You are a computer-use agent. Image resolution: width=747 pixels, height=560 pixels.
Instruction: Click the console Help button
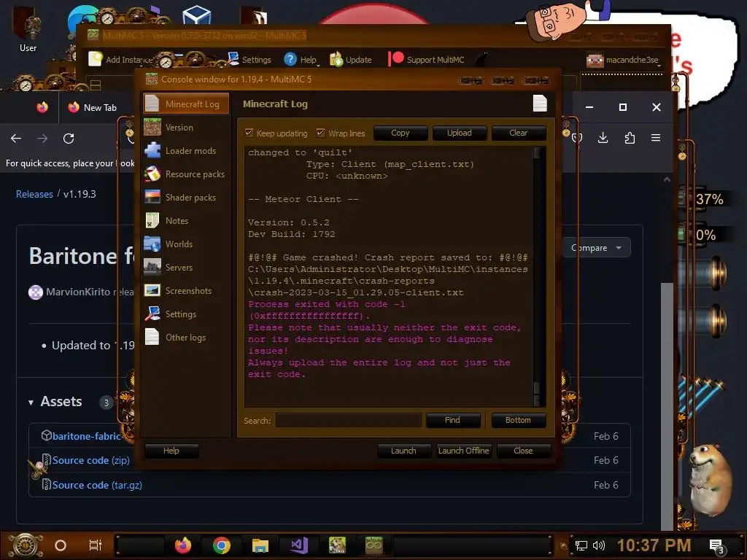(171, 451)
